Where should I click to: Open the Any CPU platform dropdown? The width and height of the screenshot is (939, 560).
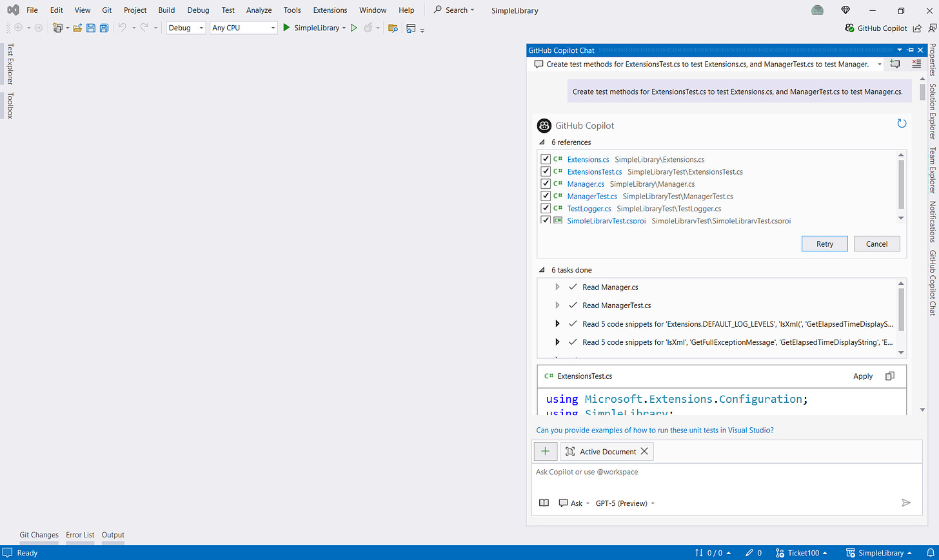click(x=244, y=28)
